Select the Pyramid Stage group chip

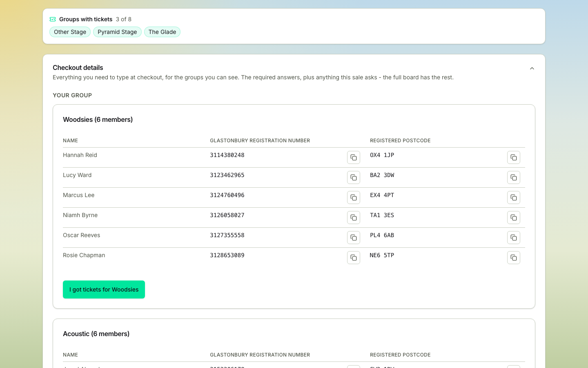point(117,32)
